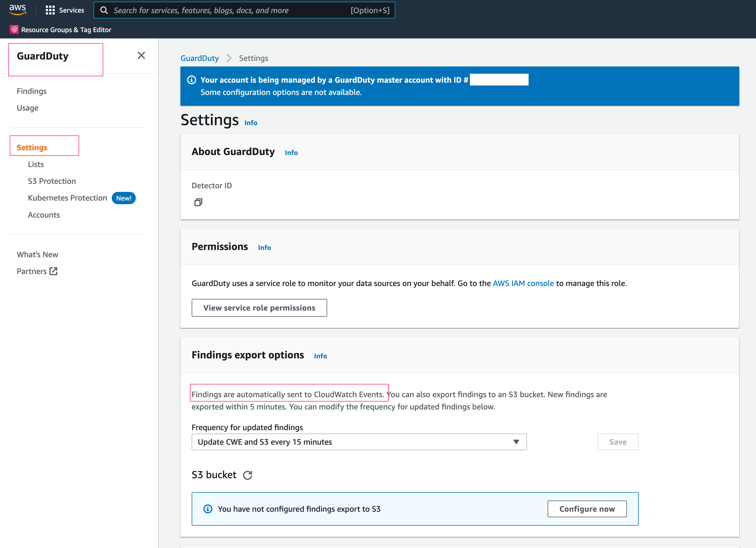Screen dimensions: 756x548
Task: Open the Services grid menu
Action: (x=50, y=10)
